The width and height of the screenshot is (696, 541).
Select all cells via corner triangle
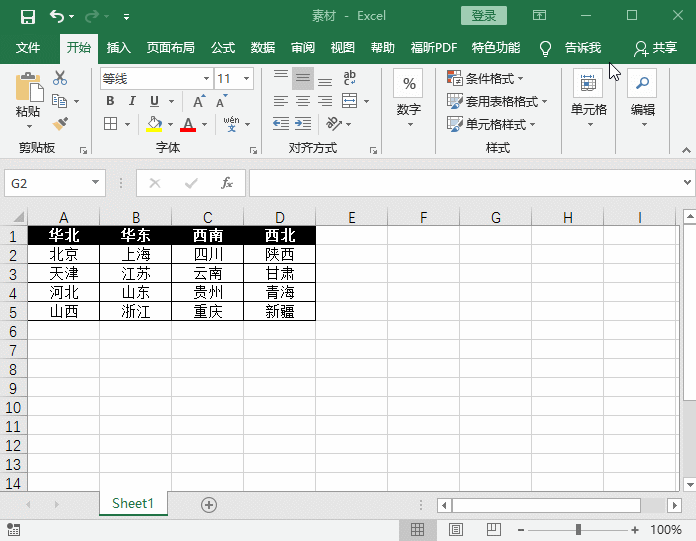coord(18,217)
